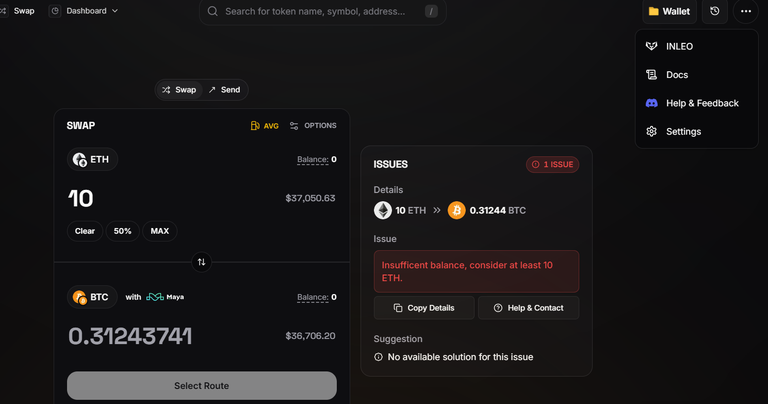Screen dimensions: 768x404
Task: Open the transaction history clock icon
Action: [x=715, y=11]
